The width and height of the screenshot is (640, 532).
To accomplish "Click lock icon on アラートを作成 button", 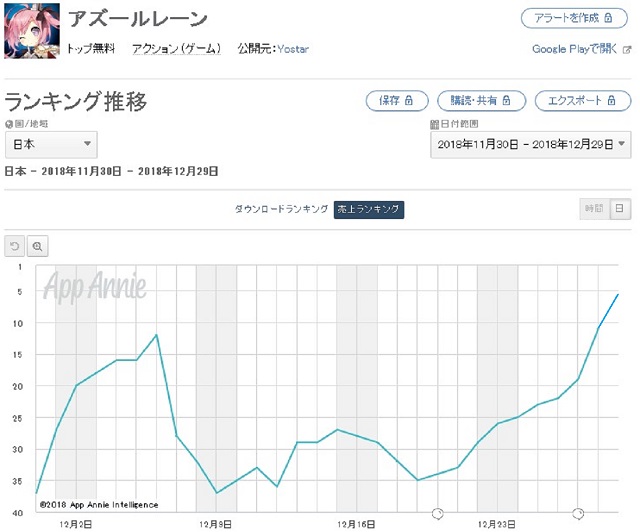I will tap(608, 18).
